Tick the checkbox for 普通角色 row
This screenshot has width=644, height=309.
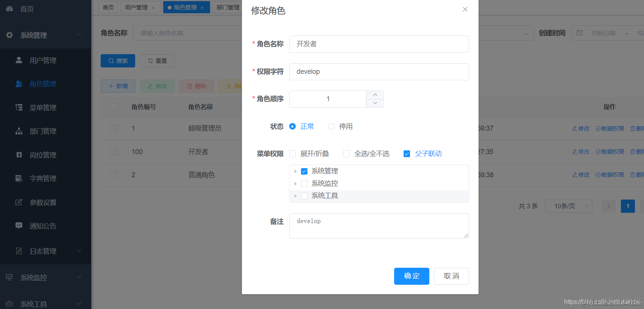(114, 175)
